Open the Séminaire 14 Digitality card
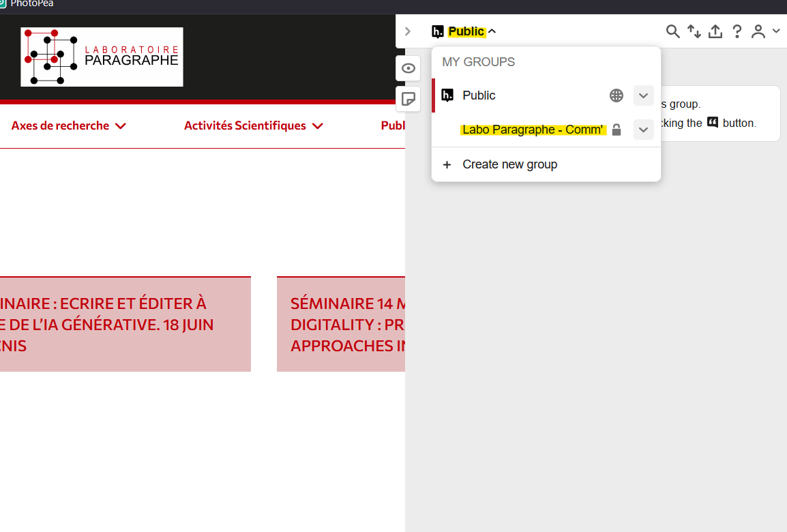The image size is (787, 532). [341, 324]
